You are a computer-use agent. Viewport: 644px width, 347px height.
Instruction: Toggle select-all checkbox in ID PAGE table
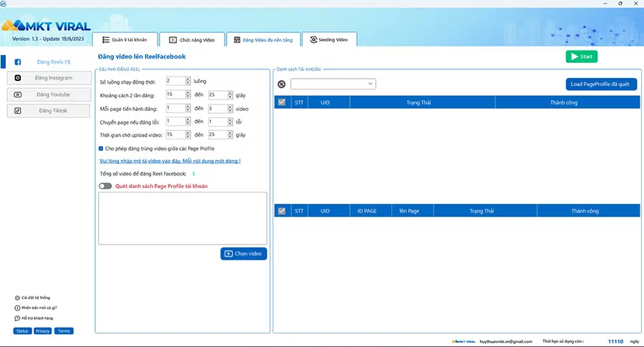[x=282, y=211]
